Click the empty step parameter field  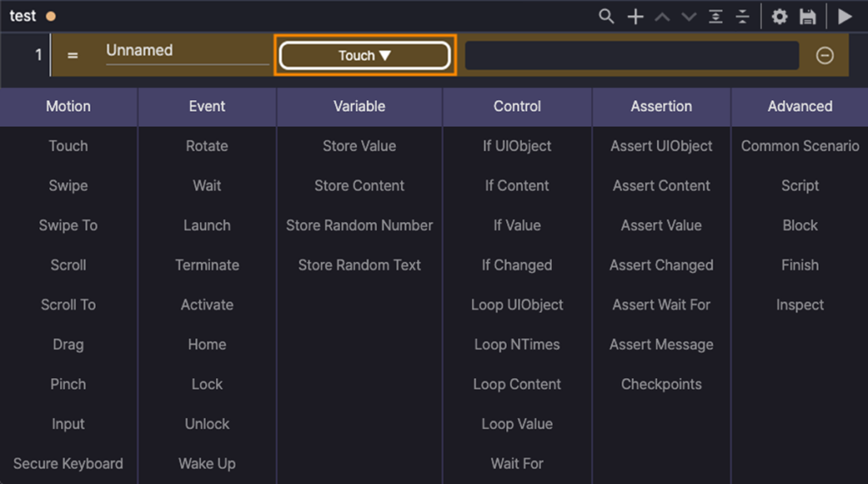click(x=632, y=55)
